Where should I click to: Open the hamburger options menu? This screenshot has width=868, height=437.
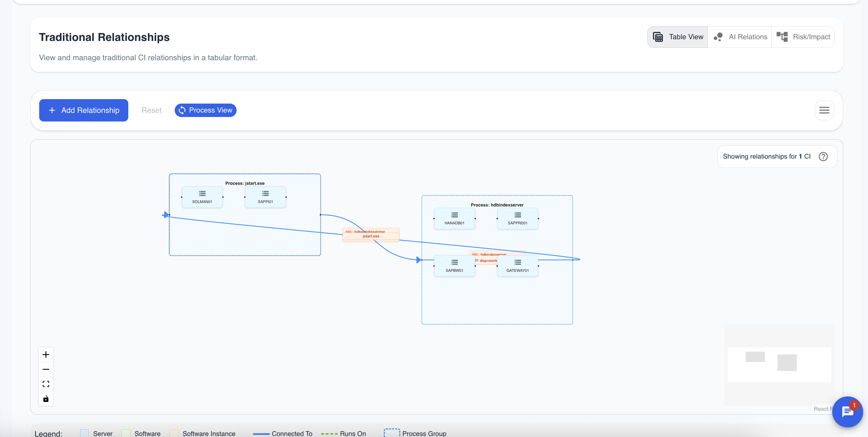point(824,110)
